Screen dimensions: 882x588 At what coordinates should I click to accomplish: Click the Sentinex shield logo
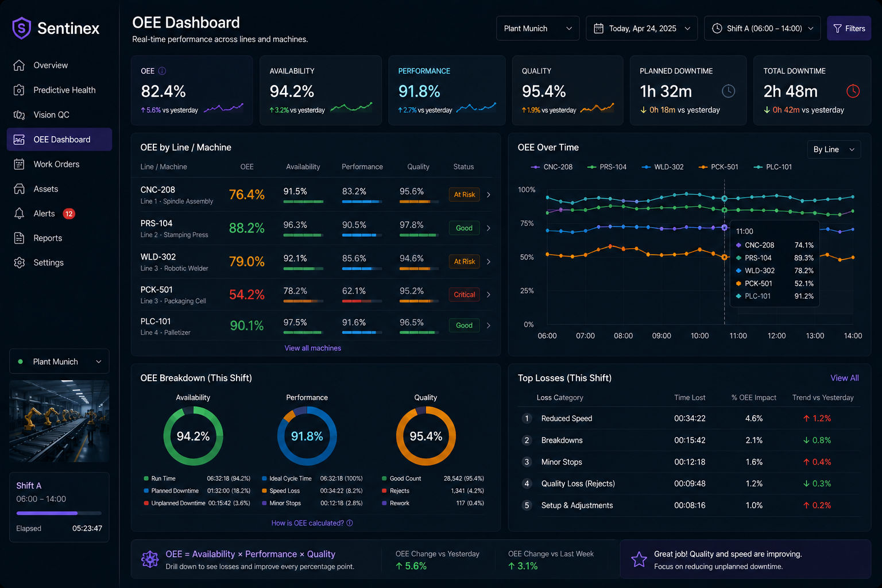21,28
